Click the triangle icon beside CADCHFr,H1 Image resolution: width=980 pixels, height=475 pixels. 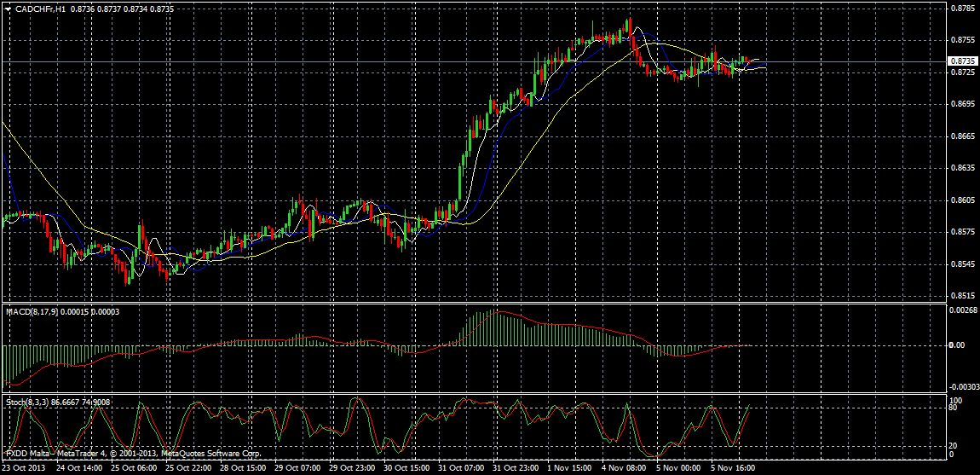pos(8,8)
